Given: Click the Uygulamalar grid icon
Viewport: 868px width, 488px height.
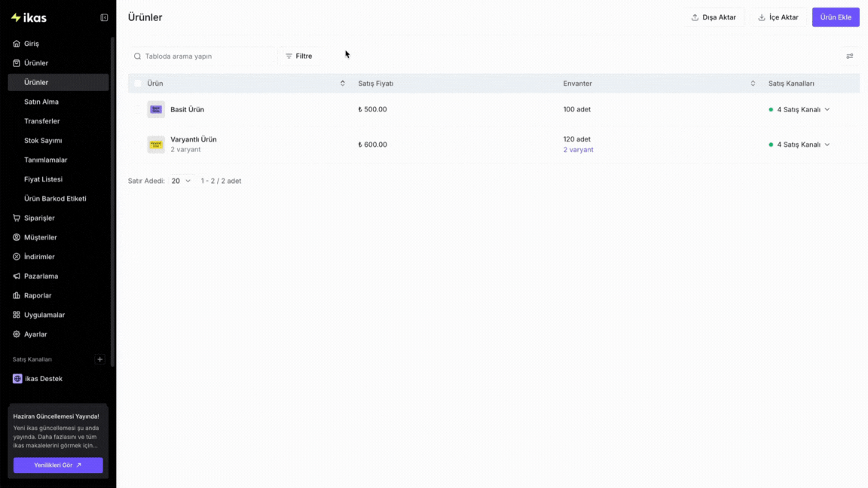Looking at the screenshot, I should pos(17,315).
